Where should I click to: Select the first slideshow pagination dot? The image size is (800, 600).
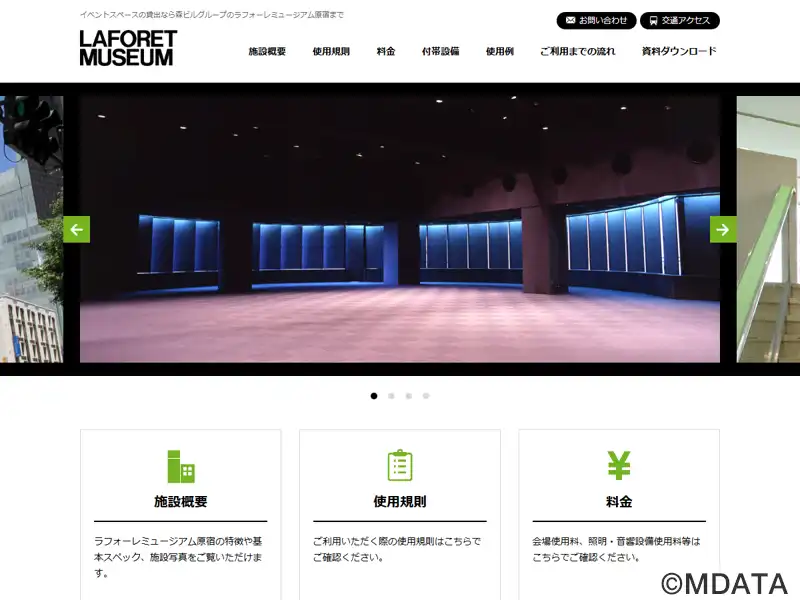[374, 396]
